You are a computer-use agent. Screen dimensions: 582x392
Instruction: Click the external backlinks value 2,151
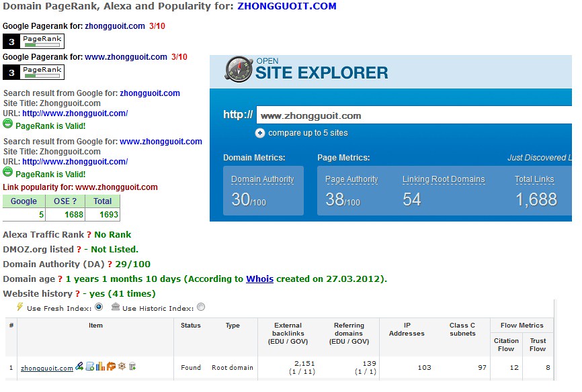[304, 363]
